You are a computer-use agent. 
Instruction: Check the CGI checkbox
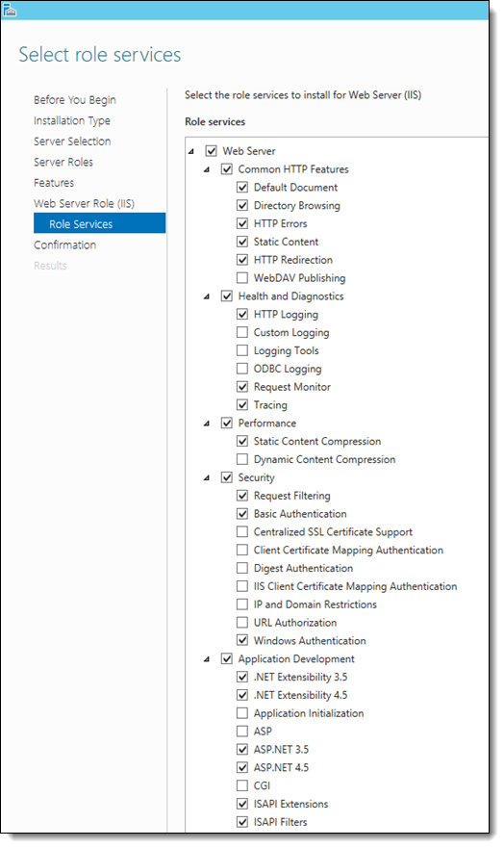242,785
